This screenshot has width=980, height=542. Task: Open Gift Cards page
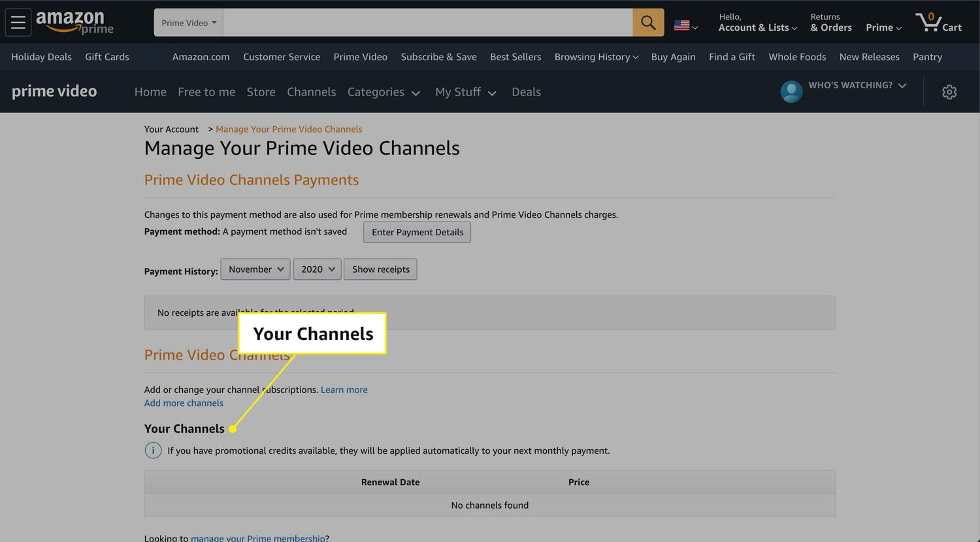(107, 57)
